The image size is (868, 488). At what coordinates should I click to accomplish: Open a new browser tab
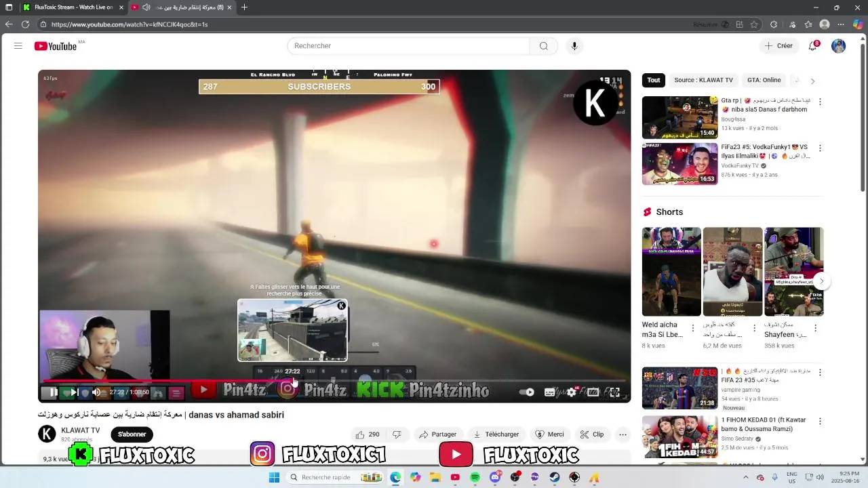(244, 7)
